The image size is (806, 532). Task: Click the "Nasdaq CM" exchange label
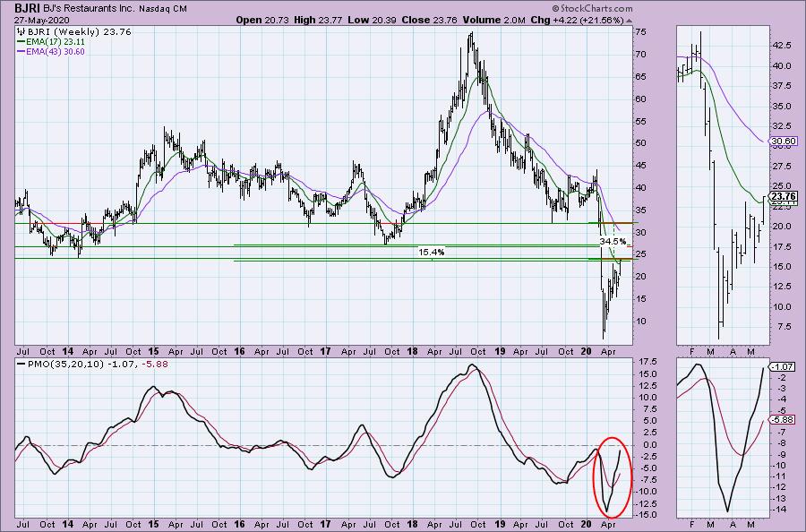tap(163, 9)
